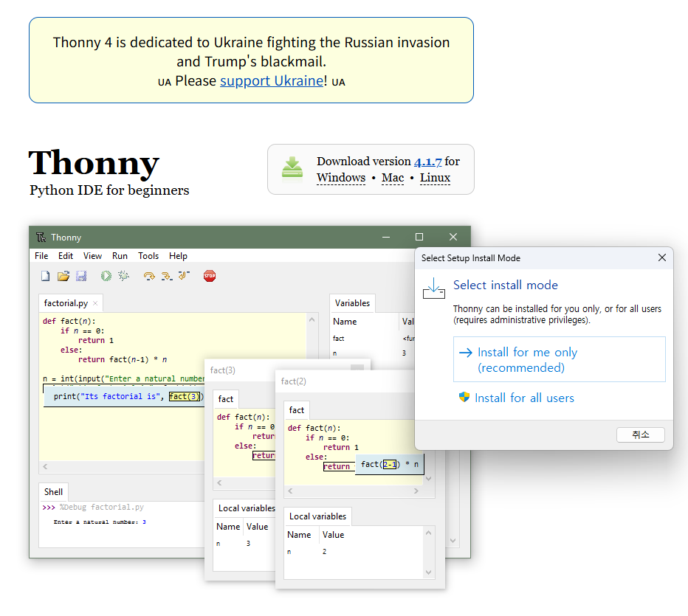The height and width of the screenshot is (616, 688).
Task: Click the green download arrow icon
Action: 292,170
